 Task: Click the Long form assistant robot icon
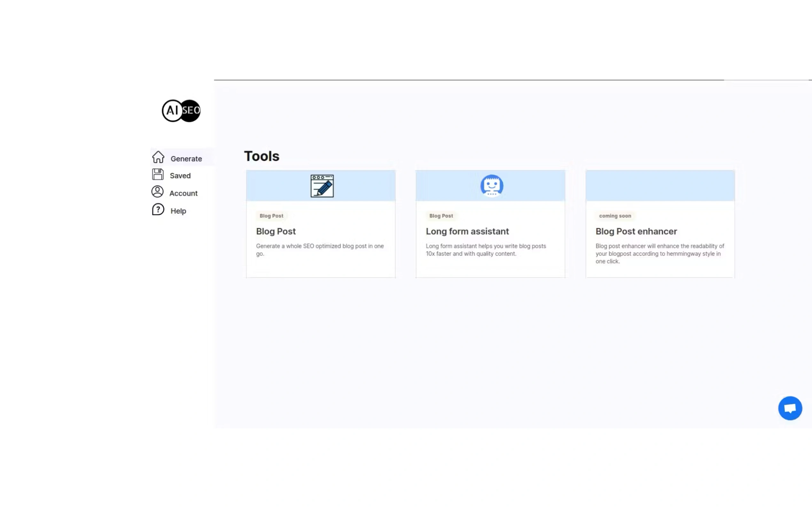(x=491, y=186)
